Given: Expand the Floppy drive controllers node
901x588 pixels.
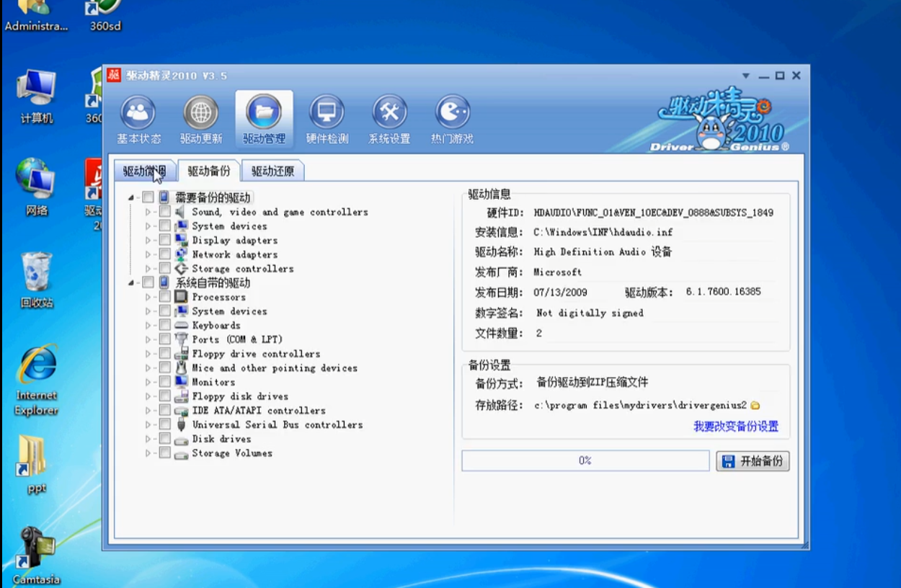Looking at the screenshot, I should click(148, 354).
